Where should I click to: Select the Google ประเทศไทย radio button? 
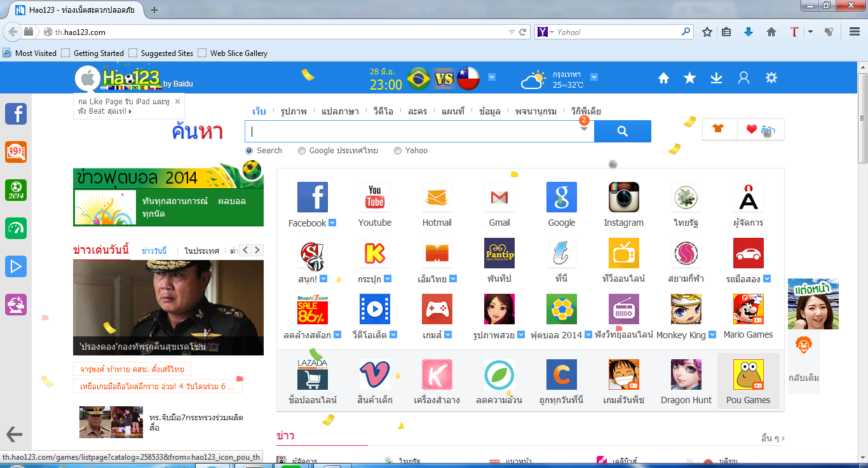point(302,151)
